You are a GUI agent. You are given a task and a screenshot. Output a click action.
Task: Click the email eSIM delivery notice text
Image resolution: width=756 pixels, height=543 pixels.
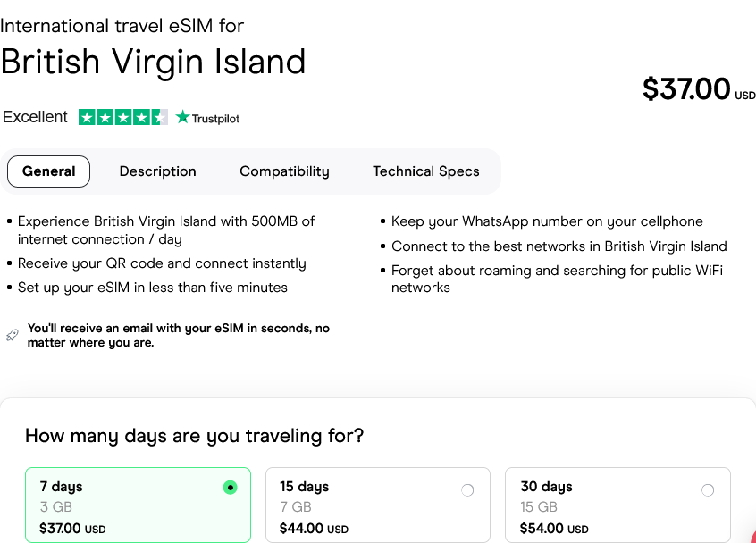click(178, 335)
